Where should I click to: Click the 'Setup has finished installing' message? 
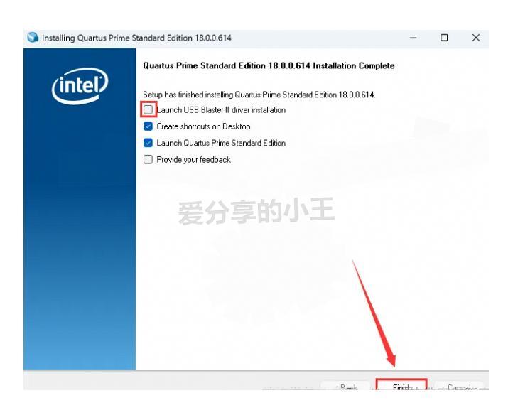click(x=259, y=95)
